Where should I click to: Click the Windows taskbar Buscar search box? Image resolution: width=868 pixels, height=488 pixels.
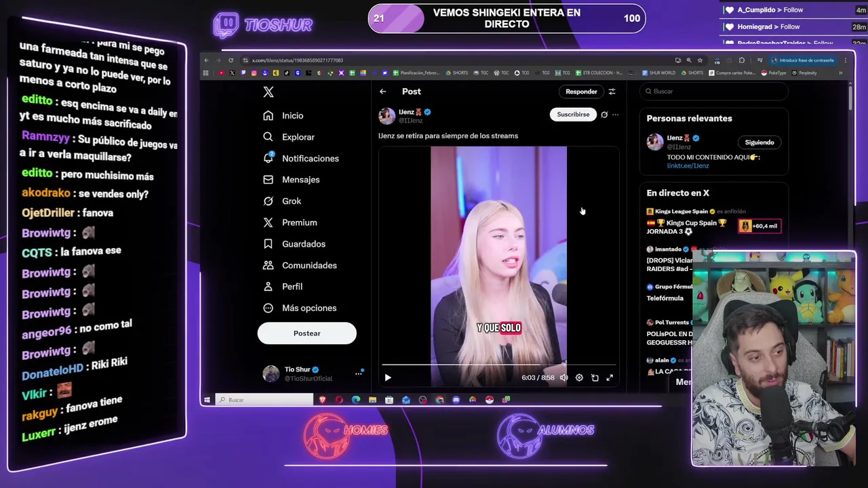pyautogui.click(x=264, y=400)
